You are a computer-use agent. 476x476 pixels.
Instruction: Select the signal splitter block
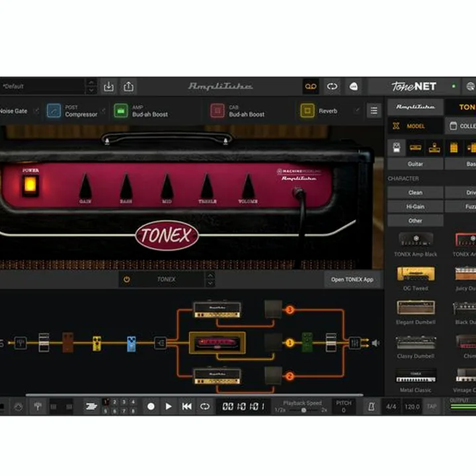(x=160, y=343)
